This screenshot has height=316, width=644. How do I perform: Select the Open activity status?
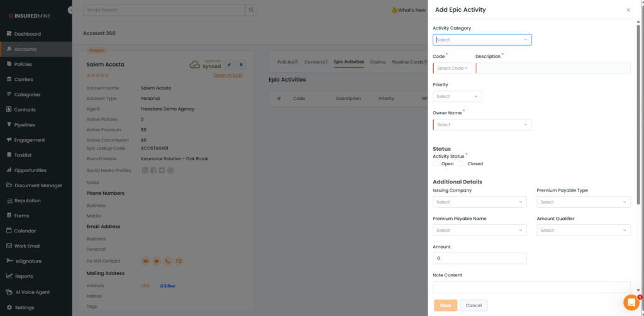pyautogui.click(x=436, y=164)
